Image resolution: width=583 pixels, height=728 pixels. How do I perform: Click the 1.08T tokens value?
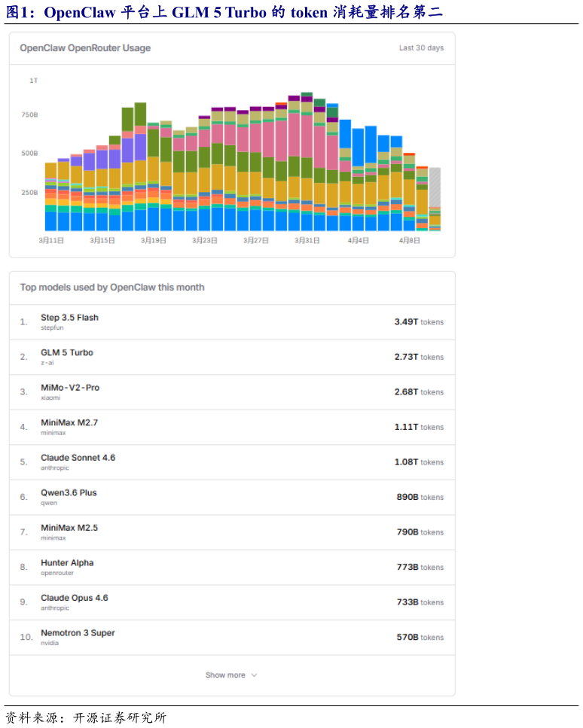(419, 462)
